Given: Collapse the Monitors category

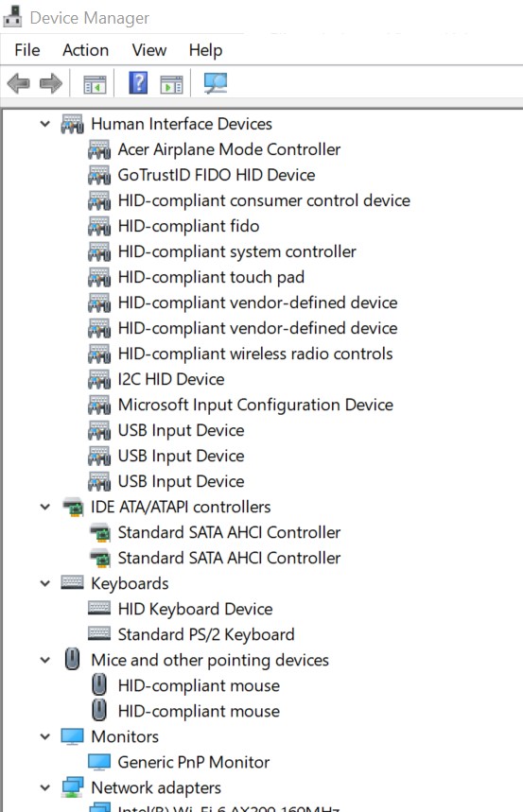Looking at the screenshot, I should 45,736.
